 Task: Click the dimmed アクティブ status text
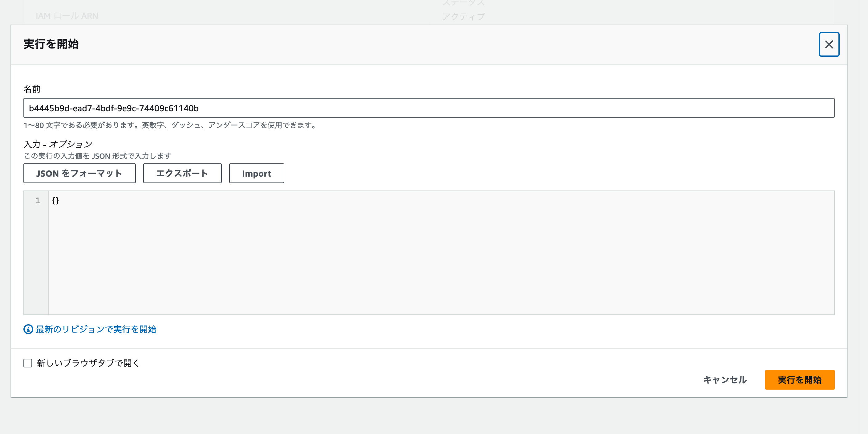(x=463, y=17)
